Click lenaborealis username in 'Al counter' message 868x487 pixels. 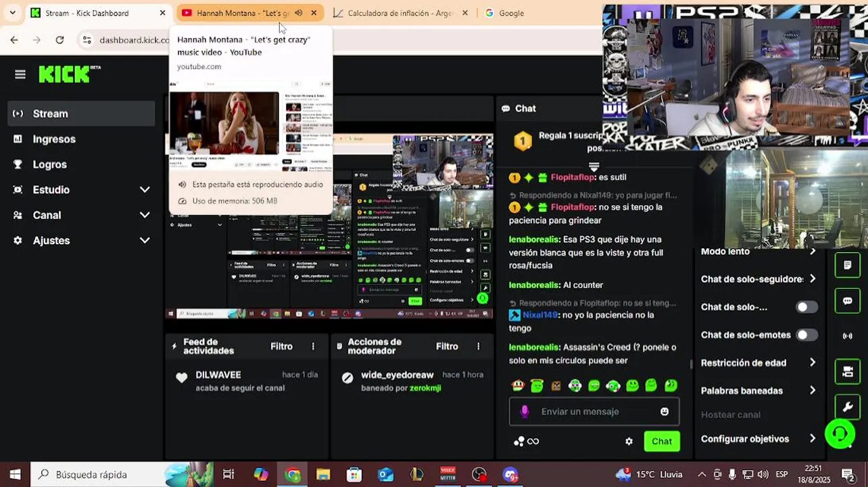534,285
